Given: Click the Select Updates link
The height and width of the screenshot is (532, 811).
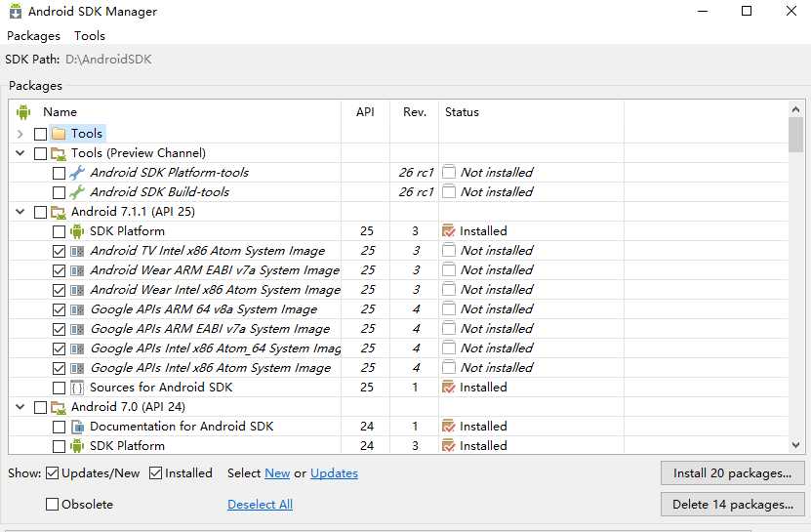Looking at the screenshot, I should (334, 473).
